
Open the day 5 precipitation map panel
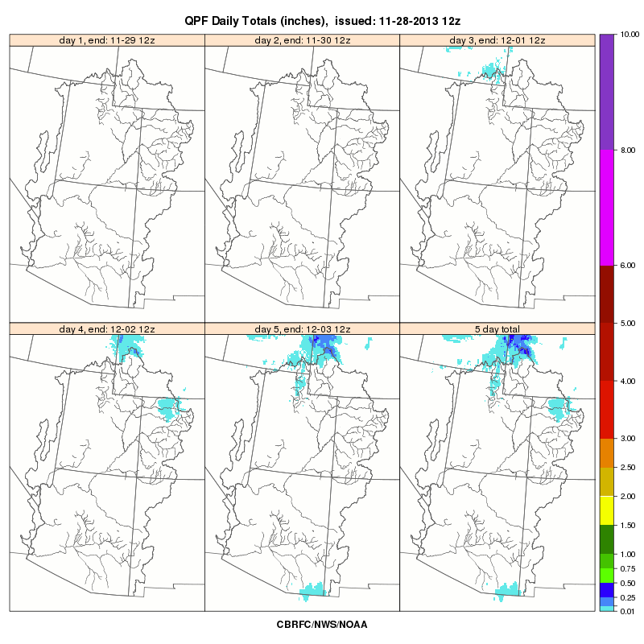click(303, 473)
